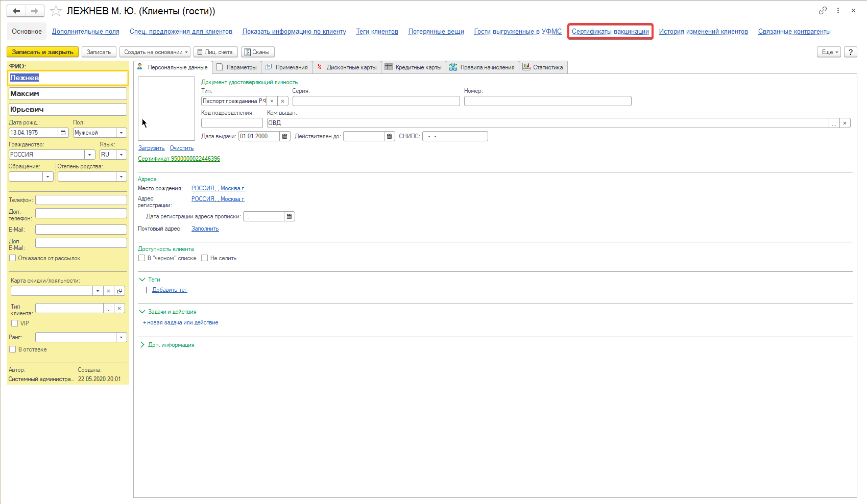Open calendar for passport issue date
Screen dimensions: 867x504
285,136
